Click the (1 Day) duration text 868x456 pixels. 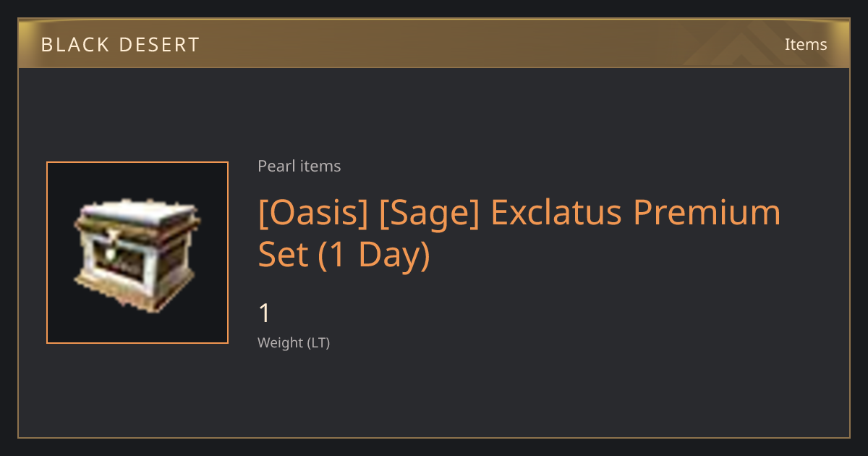pyautogui.click(x=375, y=256)
